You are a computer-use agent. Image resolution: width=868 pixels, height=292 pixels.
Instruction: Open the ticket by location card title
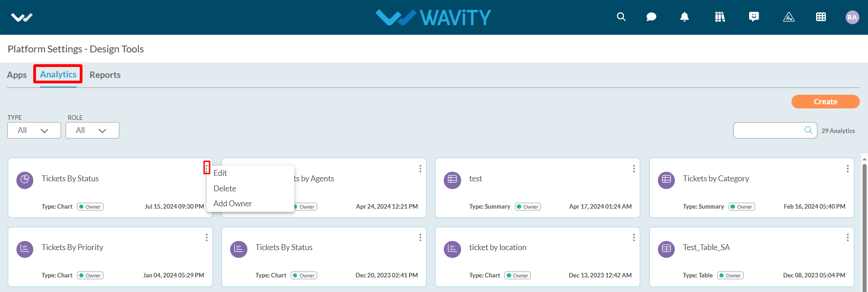coord(498,247)
